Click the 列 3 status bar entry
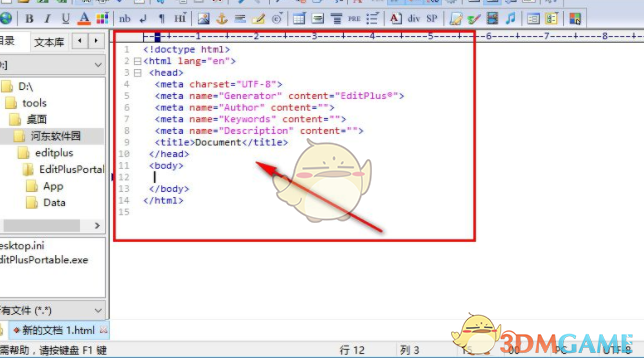 tap(409, 350)
